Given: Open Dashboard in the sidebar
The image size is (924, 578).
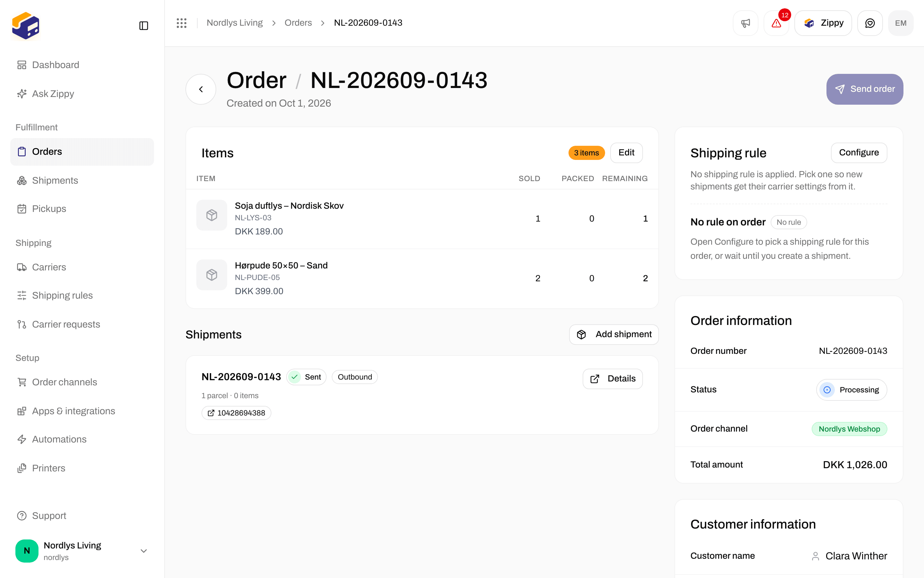Looking at the screenshot, I should [x=82, y=65].
